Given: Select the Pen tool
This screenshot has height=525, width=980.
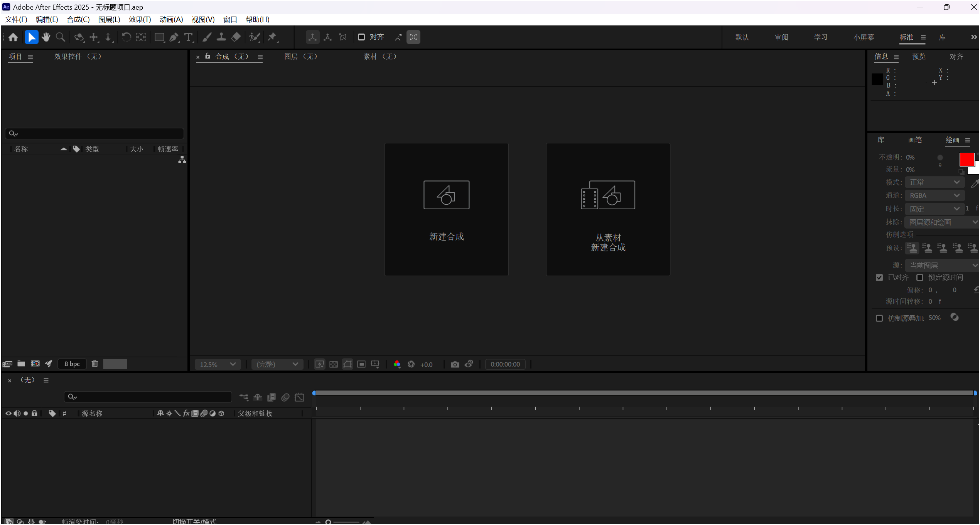Looking at the screenshot, I should click(x=174, y=37).
